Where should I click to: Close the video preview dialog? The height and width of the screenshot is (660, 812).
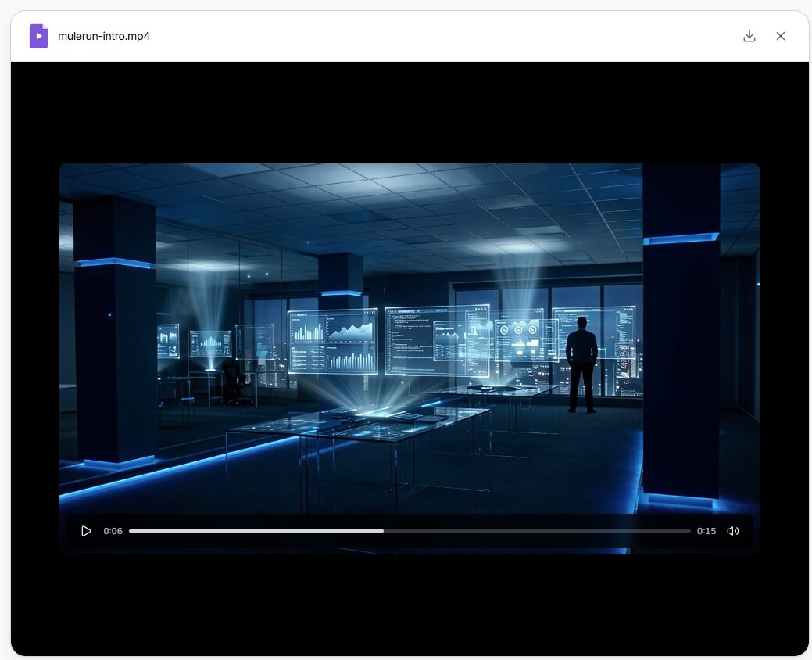tap(780, 36)
